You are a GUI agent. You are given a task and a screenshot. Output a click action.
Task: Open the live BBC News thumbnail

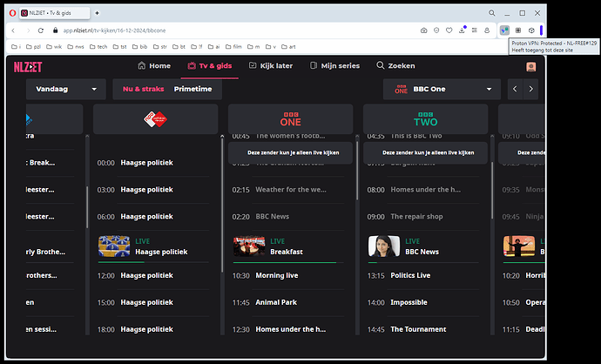tap(384, 246)
